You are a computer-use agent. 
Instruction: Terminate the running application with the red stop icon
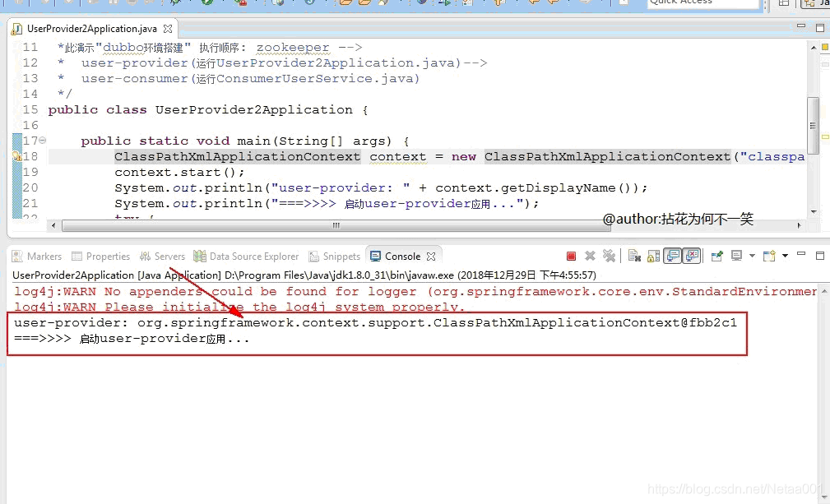coord(571,257)
